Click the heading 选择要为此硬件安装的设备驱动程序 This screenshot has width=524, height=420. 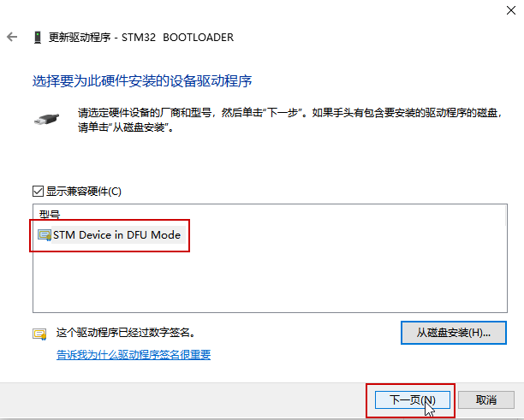142,81
